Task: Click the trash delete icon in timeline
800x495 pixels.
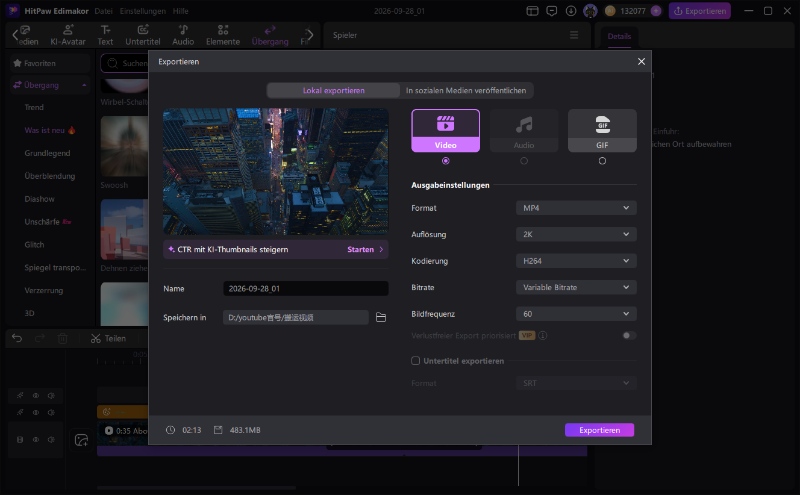Action: (x=62, y=338)
